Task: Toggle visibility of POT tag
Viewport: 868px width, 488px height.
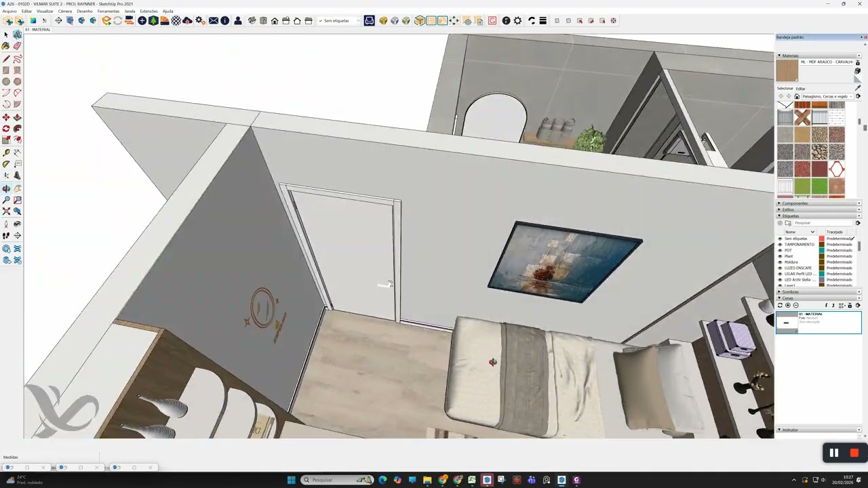Action: (x=780, y=250)
